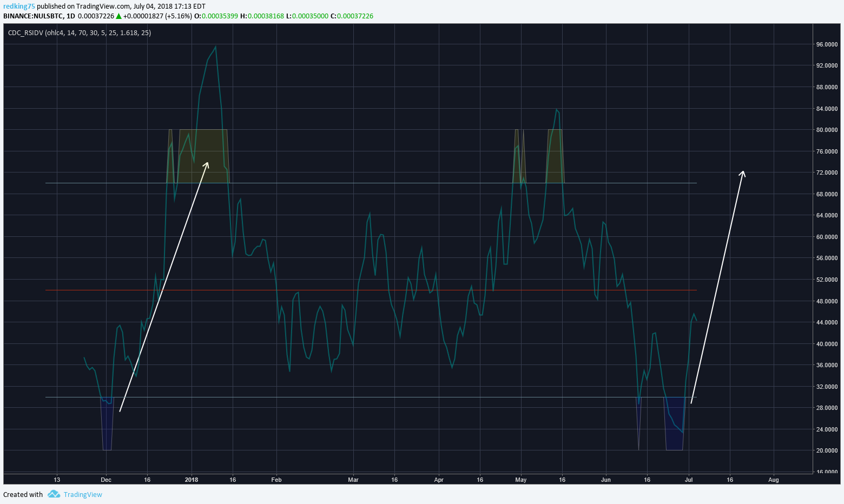844x504 pixels.
Task: Click the Feb label on time axis
Action: tap(276, 480)
